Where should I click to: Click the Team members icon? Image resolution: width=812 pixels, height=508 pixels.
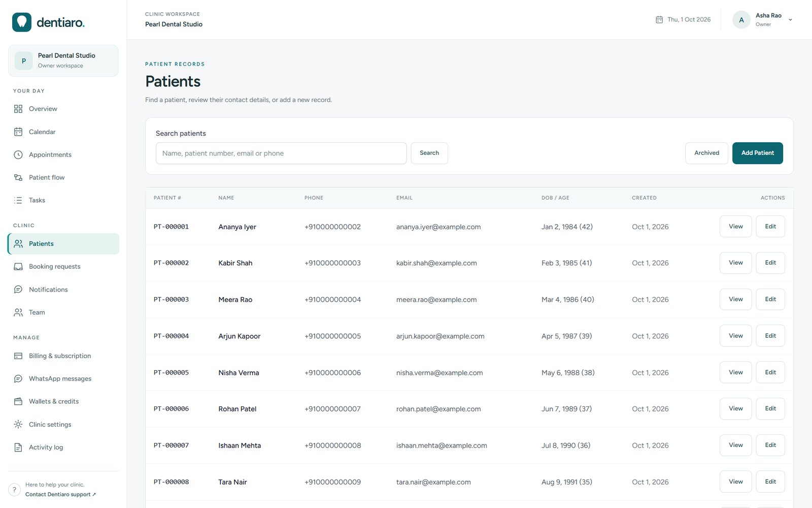[18, 312]
